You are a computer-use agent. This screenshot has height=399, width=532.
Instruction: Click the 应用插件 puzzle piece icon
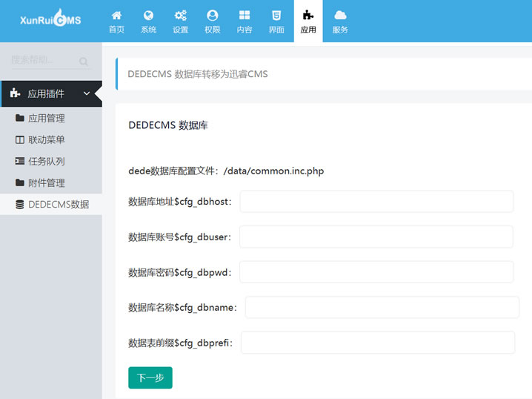15,93
